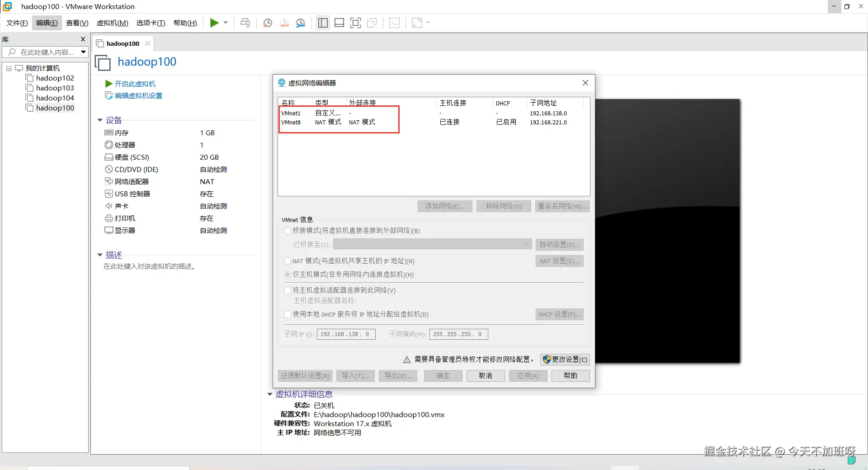Open the library search dropdown arrow
This screenshot has width=868, height=470.
coord(84,52)
